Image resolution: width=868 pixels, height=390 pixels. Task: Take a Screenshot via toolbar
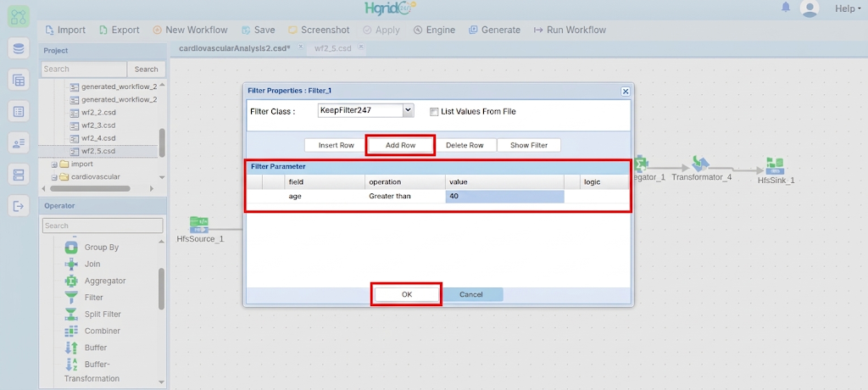coord(319,30)
